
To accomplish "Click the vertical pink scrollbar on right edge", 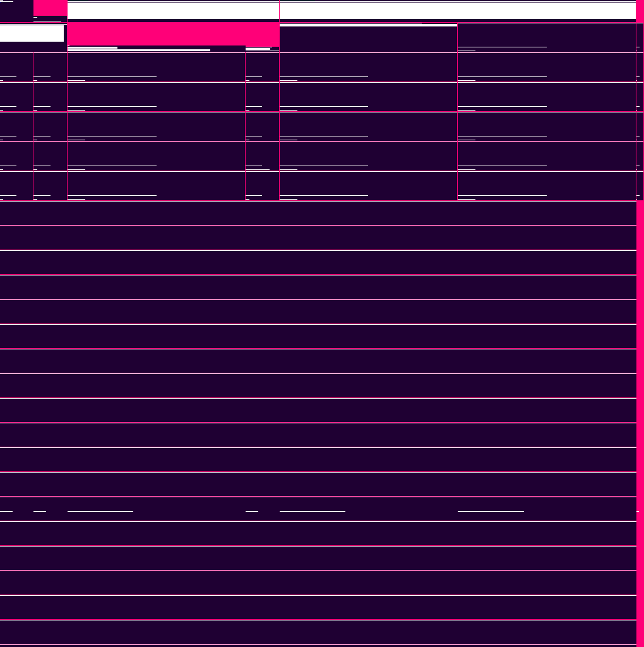I will tap(640, 379).
